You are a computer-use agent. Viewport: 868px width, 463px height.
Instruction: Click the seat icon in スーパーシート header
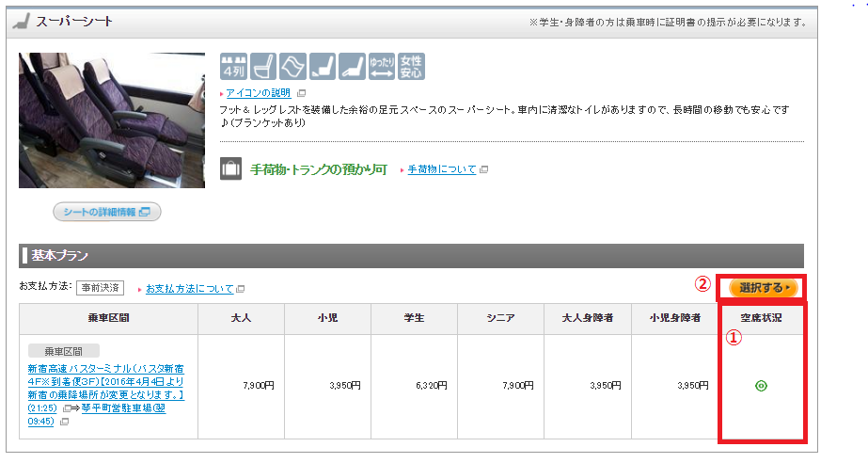click(x=23, y=22)
